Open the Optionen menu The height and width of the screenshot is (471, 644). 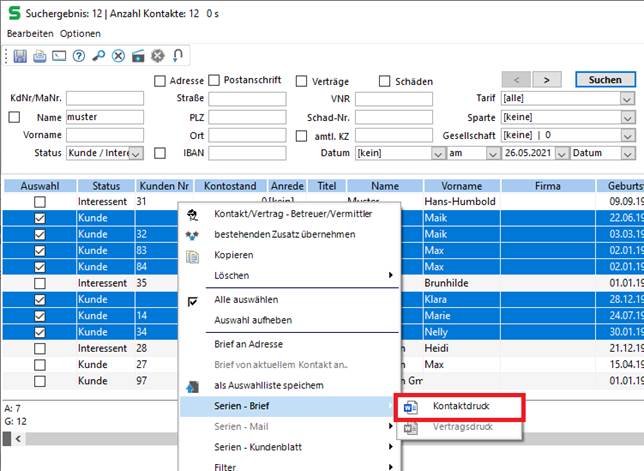coord(80,33)
